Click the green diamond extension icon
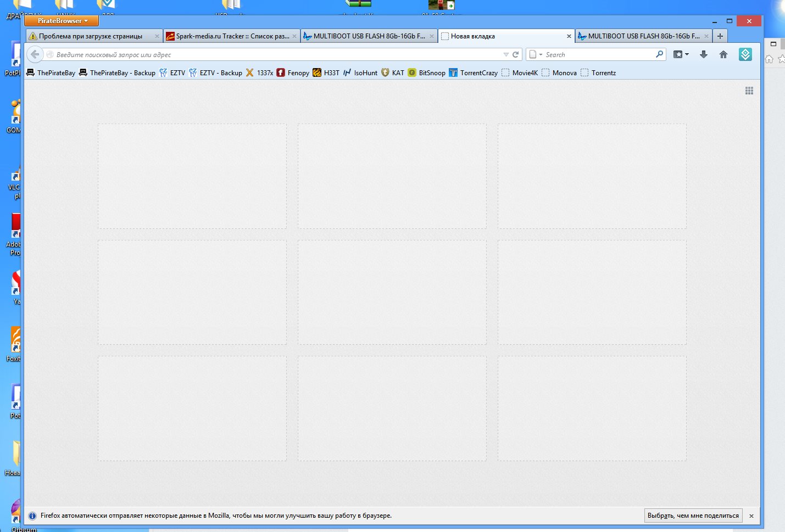Image resolution: width=785 pixels, height=532 pixels. pos(745,54)
